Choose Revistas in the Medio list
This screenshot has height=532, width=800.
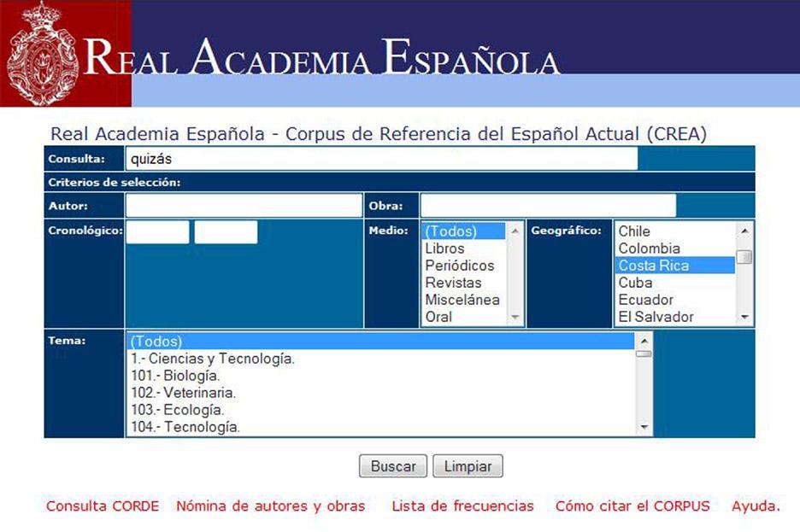click(464, 283)
